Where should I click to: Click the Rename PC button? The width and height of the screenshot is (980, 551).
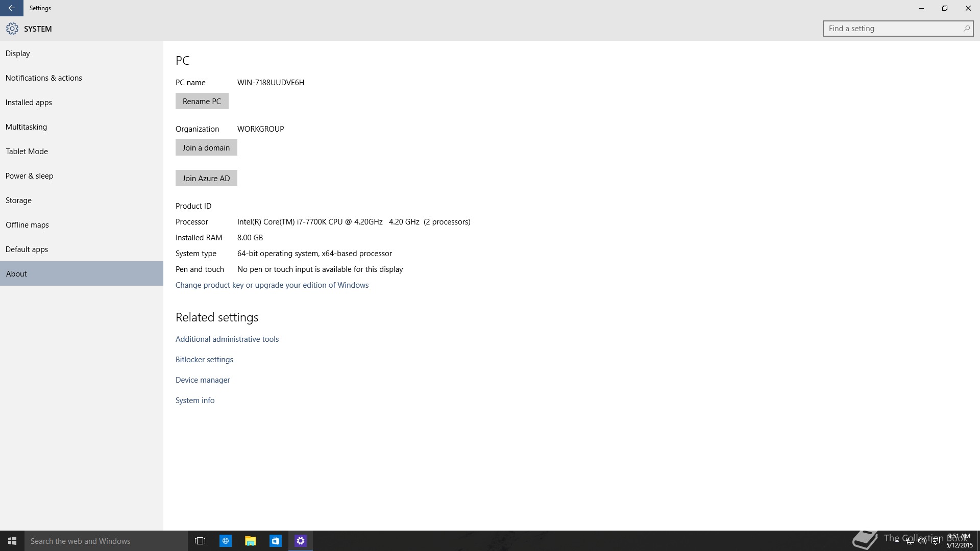coord(202,101)
